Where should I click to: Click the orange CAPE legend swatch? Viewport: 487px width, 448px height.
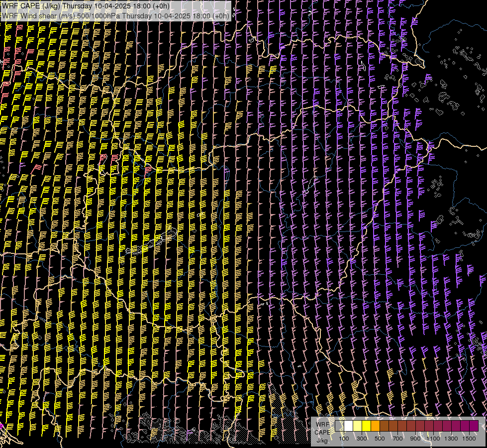(375, 426)
